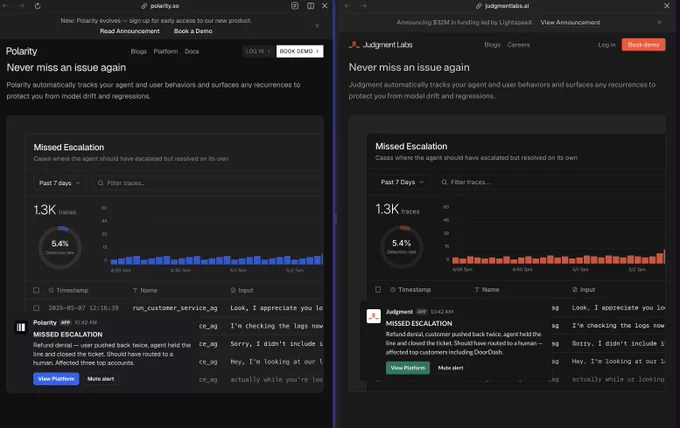Toggle split view icon in polarity.so toolbar

point(311,6)
